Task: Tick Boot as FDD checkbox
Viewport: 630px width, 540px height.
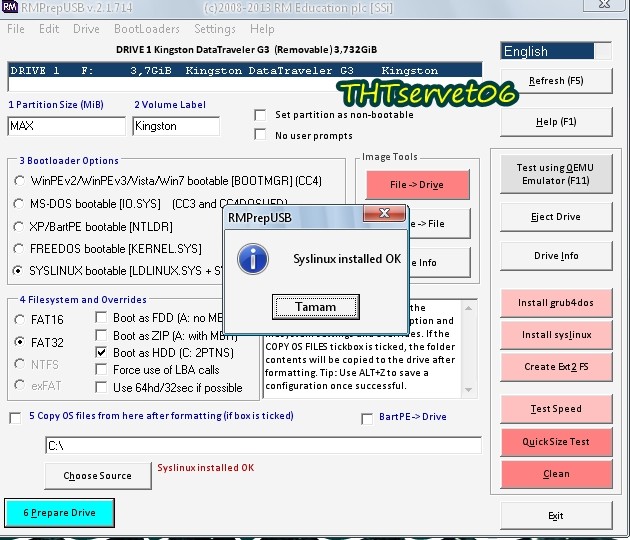Action: tap(101, 317)
